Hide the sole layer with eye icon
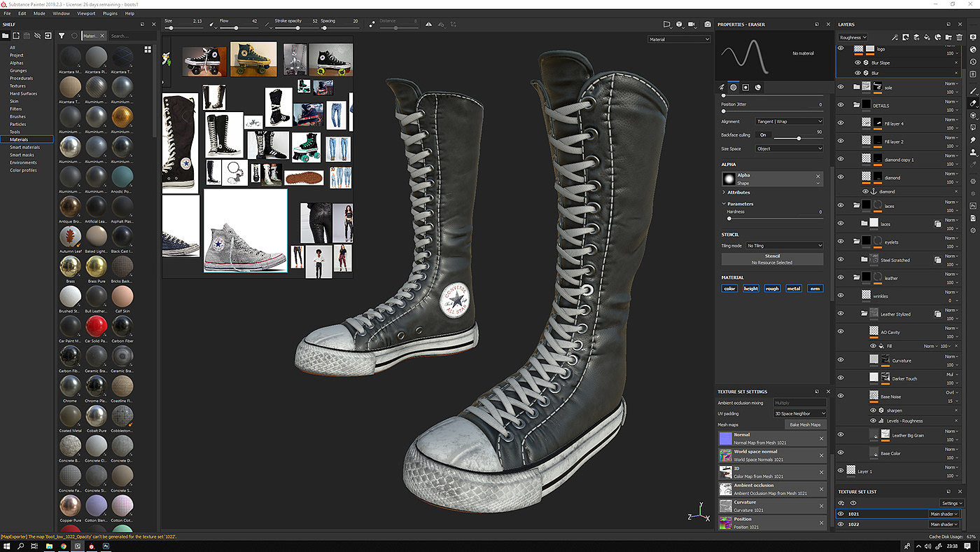 click(841, 88)
